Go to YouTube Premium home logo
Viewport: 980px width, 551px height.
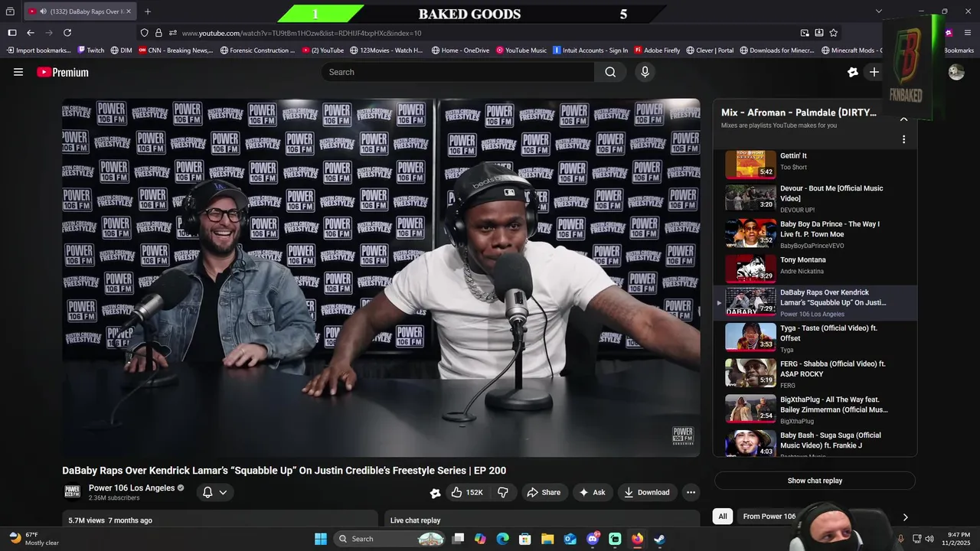[63, 72]
